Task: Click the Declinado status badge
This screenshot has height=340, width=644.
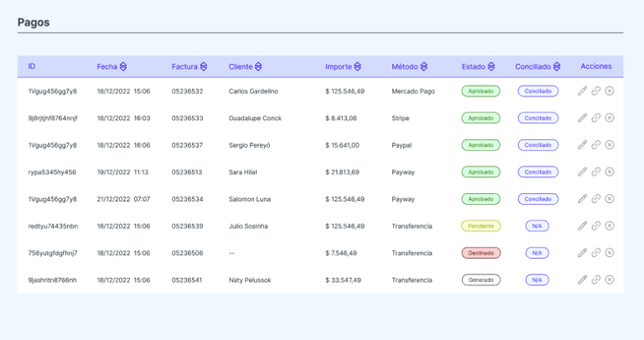Action: click(x=481, y=253)
